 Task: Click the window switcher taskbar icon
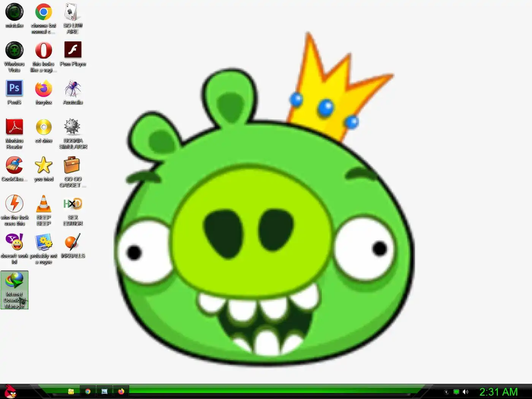click(104, 391)
